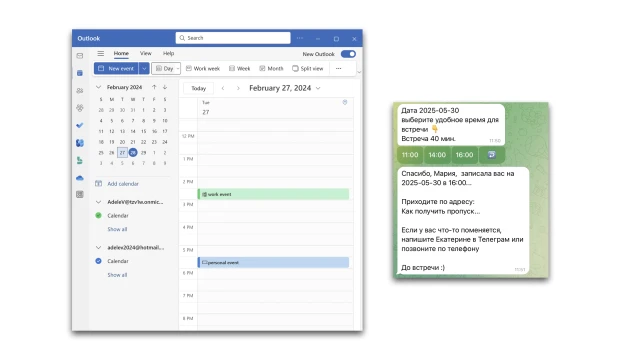Collapse the adelev2024@hotmail account group
This screenshot has height=360, width=640.
tap(98, 248)
